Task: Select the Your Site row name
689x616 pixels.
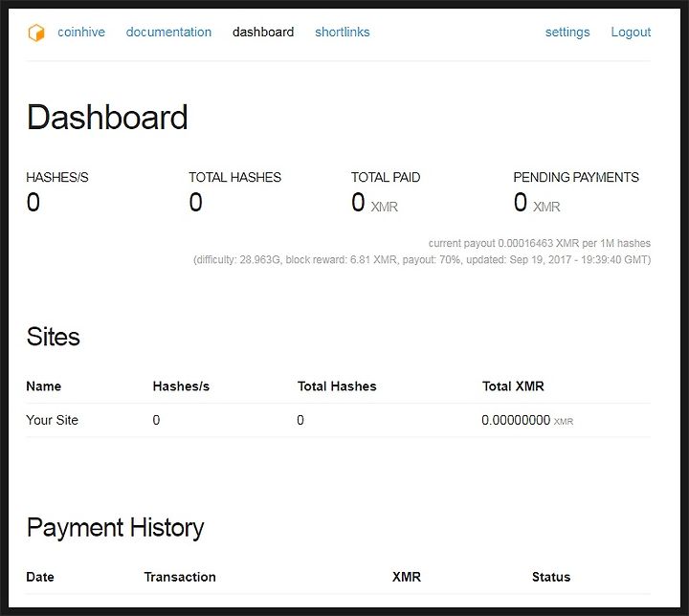Action: 53,420
